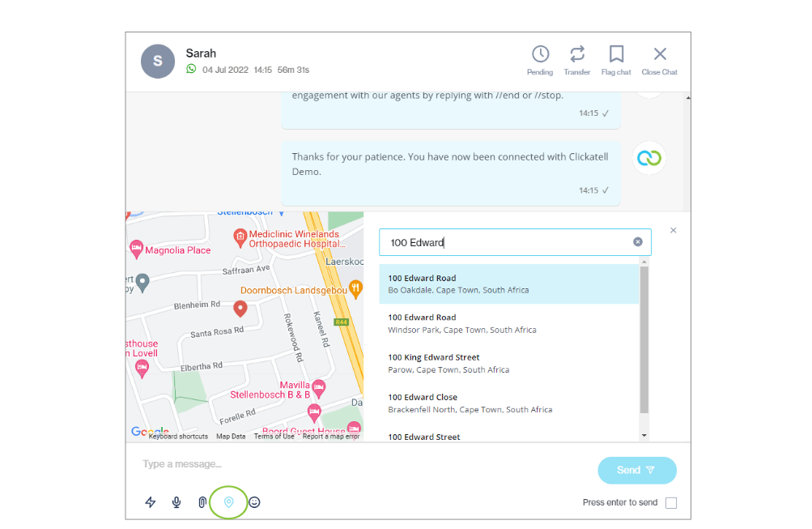This screenshot has height=529, width=812.
Task: Click the Send button
Action: [636, 470]
